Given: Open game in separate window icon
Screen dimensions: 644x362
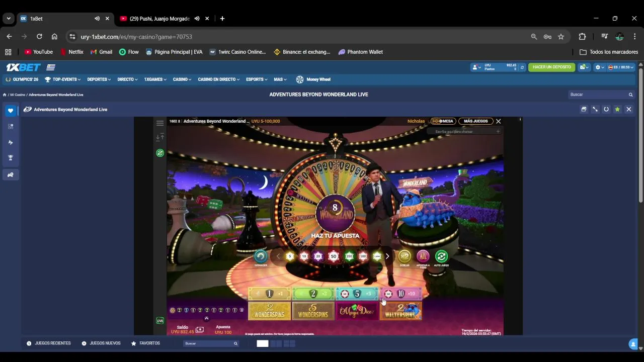Looking at the screenshot, I should click(x=584, y=109).
